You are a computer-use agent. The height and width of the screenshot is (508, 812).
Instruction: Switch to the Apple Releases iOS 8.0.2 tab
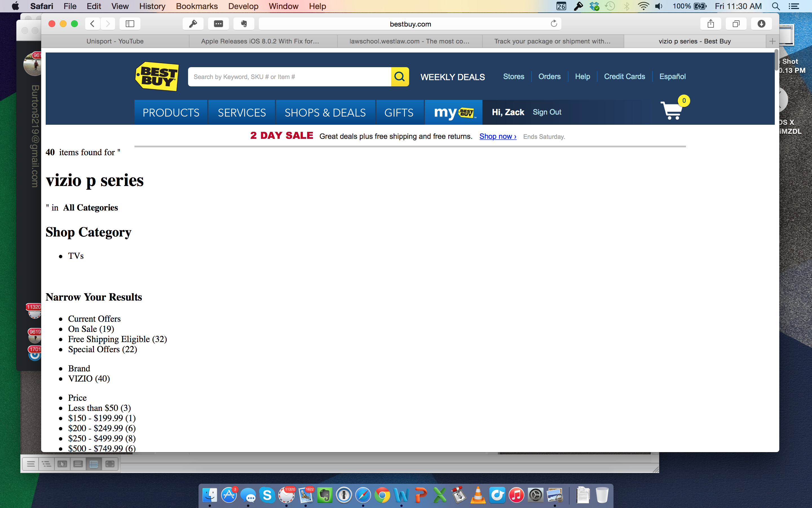(x=263, y=41)
